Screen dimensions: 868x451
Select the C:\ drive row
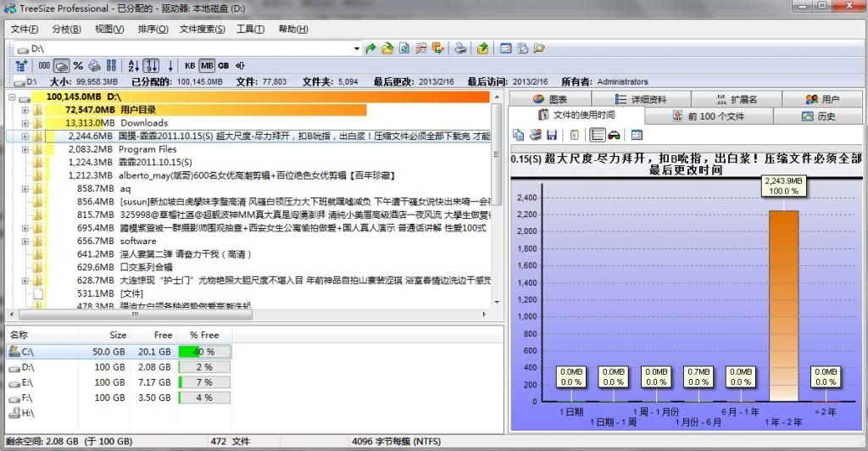(119, 352)
